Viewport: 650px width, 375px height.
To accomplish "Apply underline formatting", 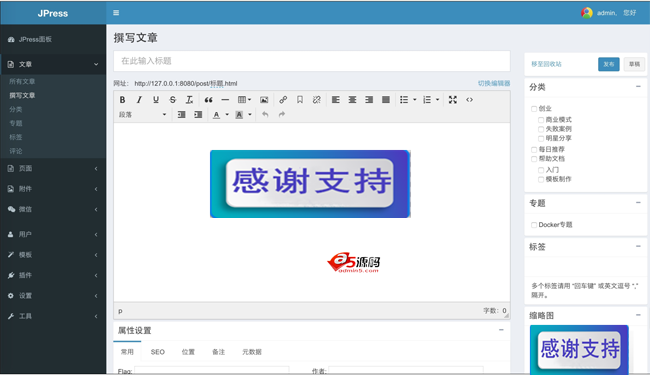I will pos(156,100).
